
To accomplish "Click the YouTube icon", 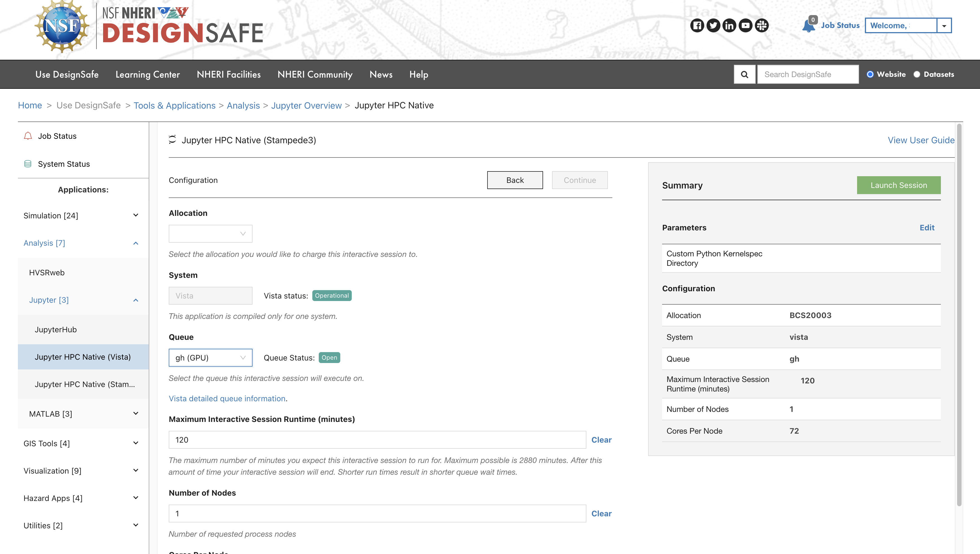I will (x=745, y=25).
